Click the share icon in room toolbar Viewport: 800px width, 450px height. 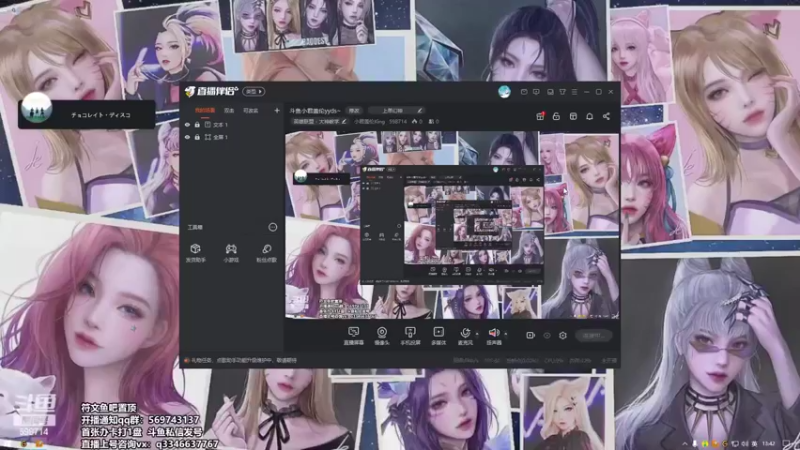pyautogui.click(x=606, y=116)
